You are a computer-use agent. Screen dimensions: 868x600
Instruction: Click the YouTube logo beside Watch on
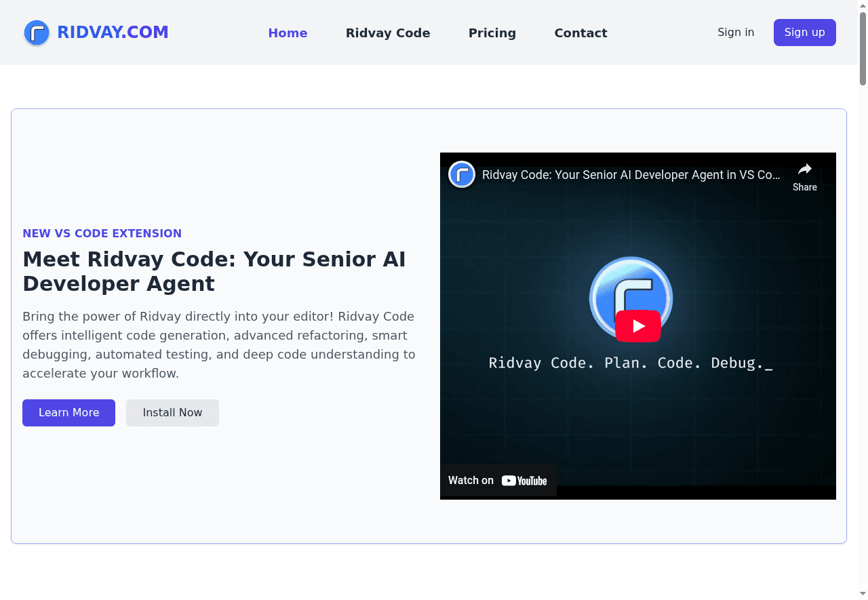(524, 481)
